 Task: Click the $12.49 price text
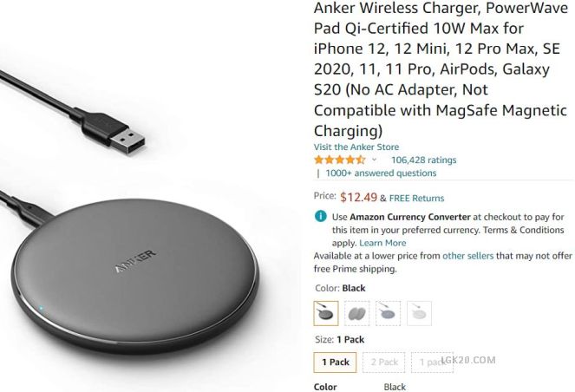[358, 197]
